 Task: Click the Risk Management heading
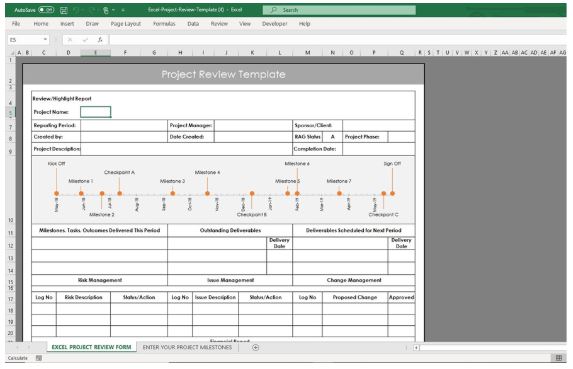[100, 280]
